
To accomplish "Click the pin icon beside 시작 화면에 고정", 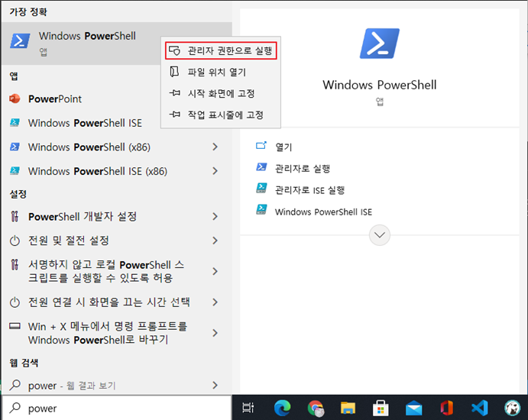I will pos(174,93).
